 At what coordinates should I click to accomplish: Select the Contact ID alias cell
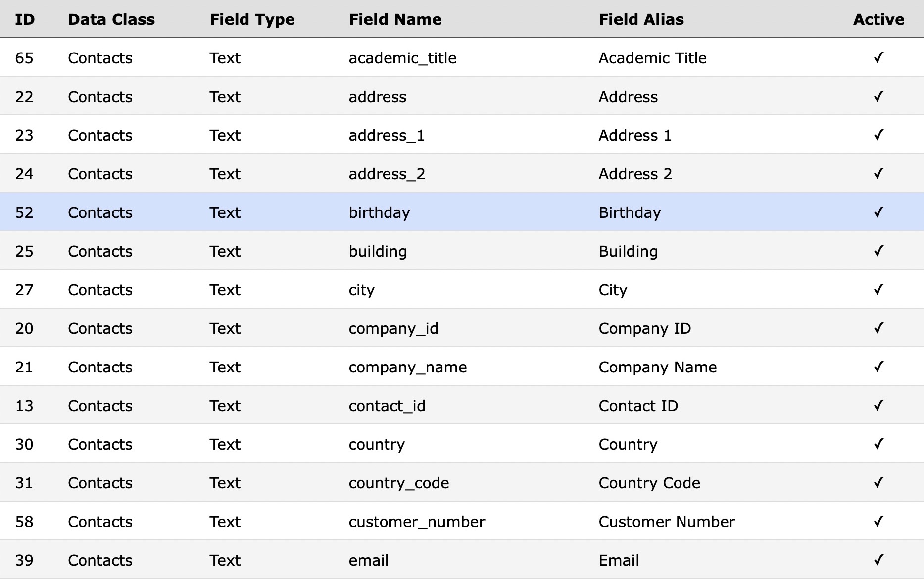coord(638,406)
